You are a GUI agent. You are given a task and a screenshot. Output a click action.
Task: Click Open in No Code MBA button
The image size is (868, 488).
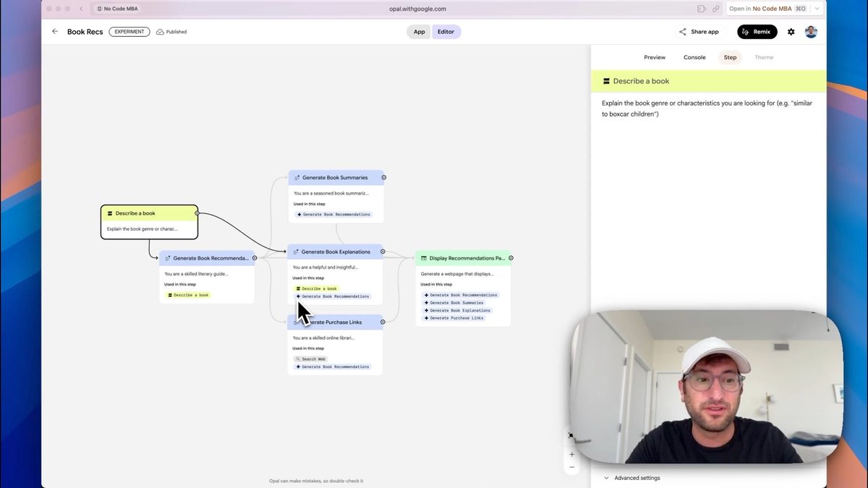click(767, 9)
